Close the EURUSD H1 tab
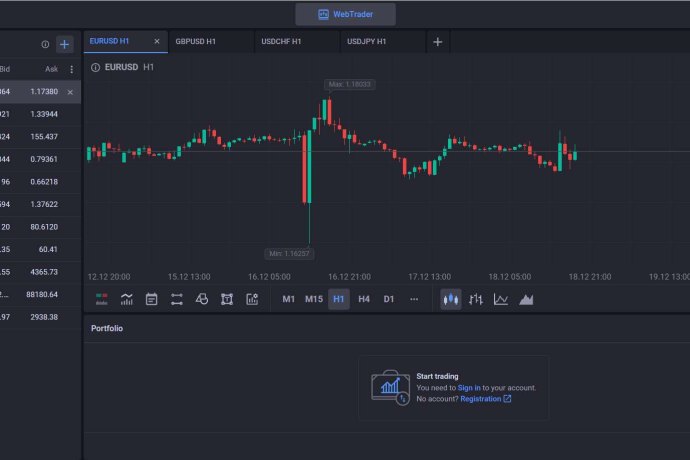Screen dimensions: 690x460 pyautogui.click(x=157, y=41)
